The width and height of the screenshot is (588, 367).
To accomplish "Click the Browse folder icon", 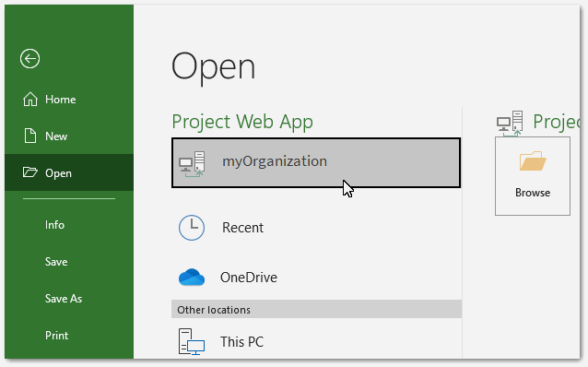I will (533, 161).
